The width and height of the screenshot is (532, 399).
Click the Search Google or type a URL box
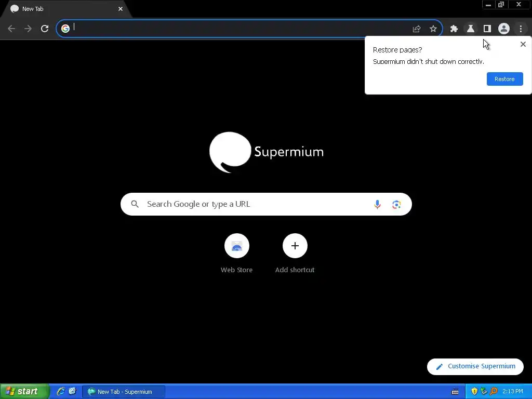point(266,204)
